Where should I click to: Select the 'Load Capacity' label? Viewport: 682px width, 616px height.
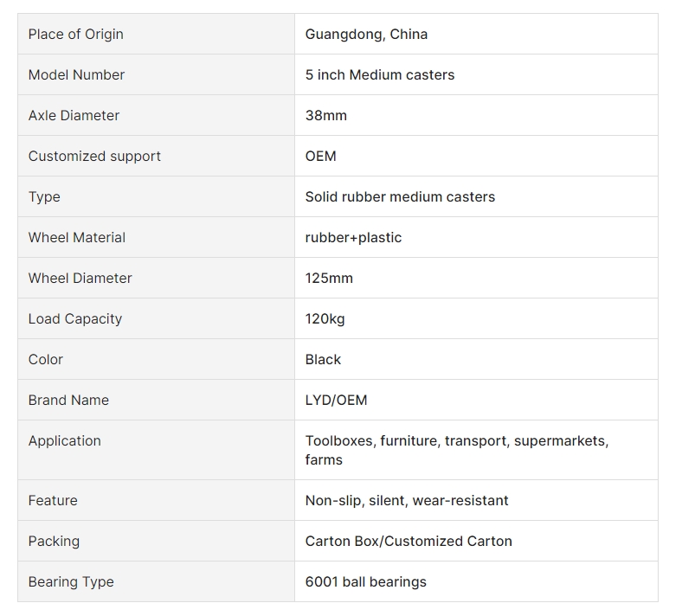point(74,319)
